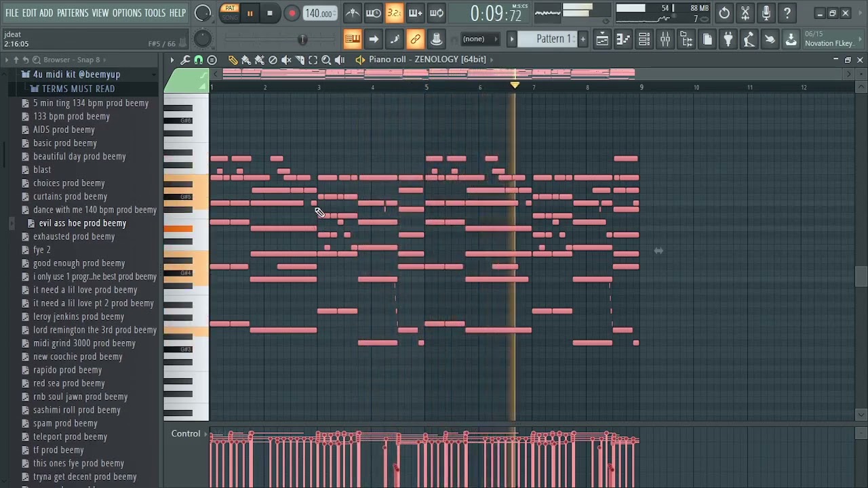Open the Stamp chord tool in piano roll
This screenshot has height=488, width=868.
pyautogui.click(x=212, y=60)
